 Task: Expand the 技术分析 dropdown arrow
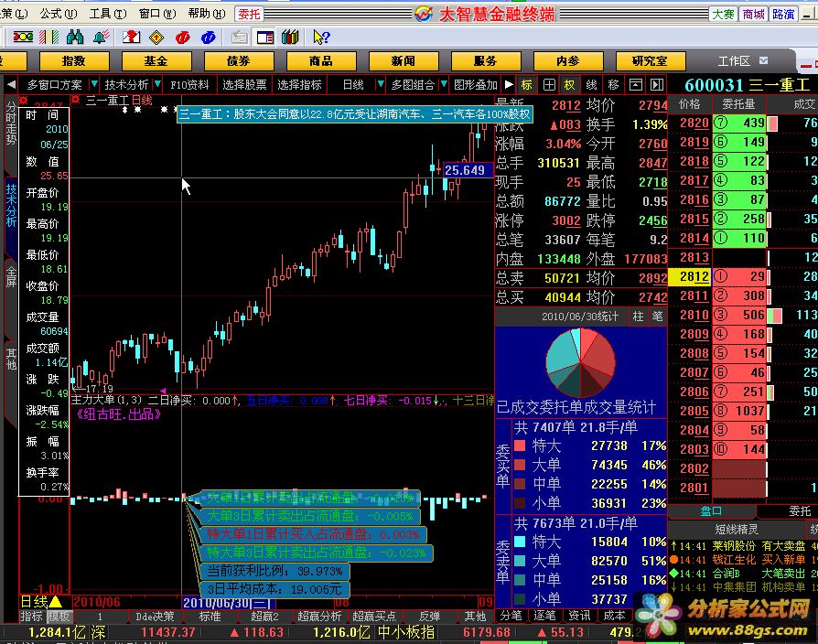point(157,83)
